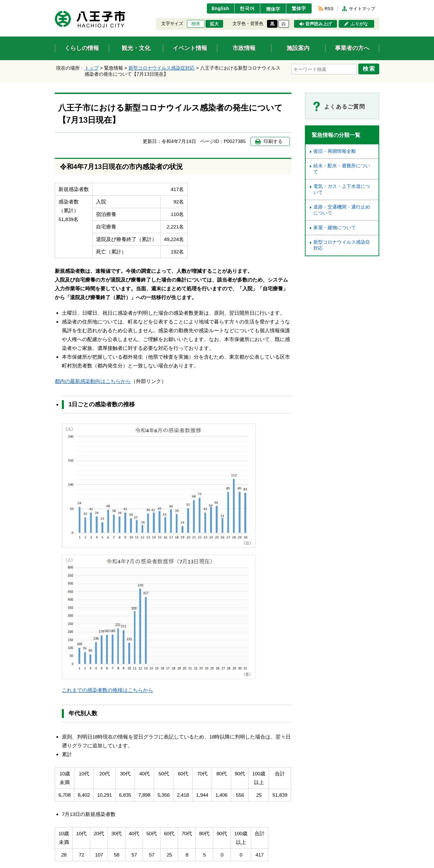
Task: Open the 市政情報 menu
Action: click(x=244, y=48)
